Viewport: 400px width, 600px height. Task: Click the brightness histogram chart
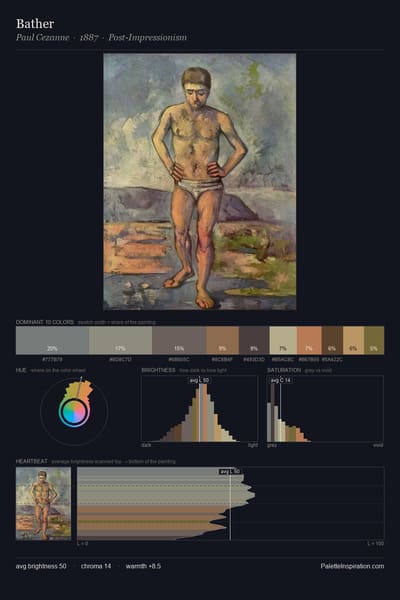tap(199, 409)
